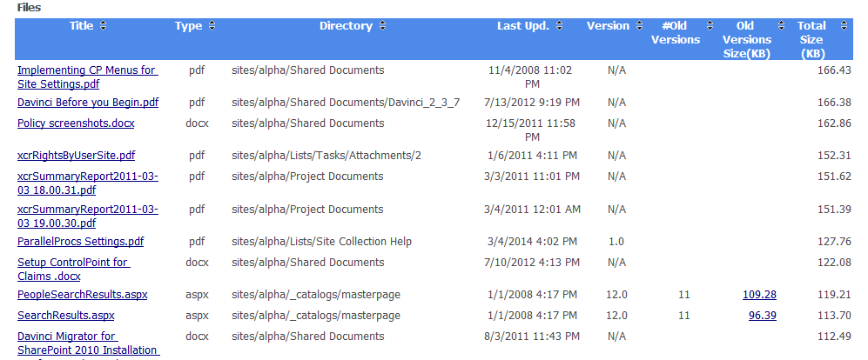Click PeopleSearchResults.aspx file link

coord(82,295)
